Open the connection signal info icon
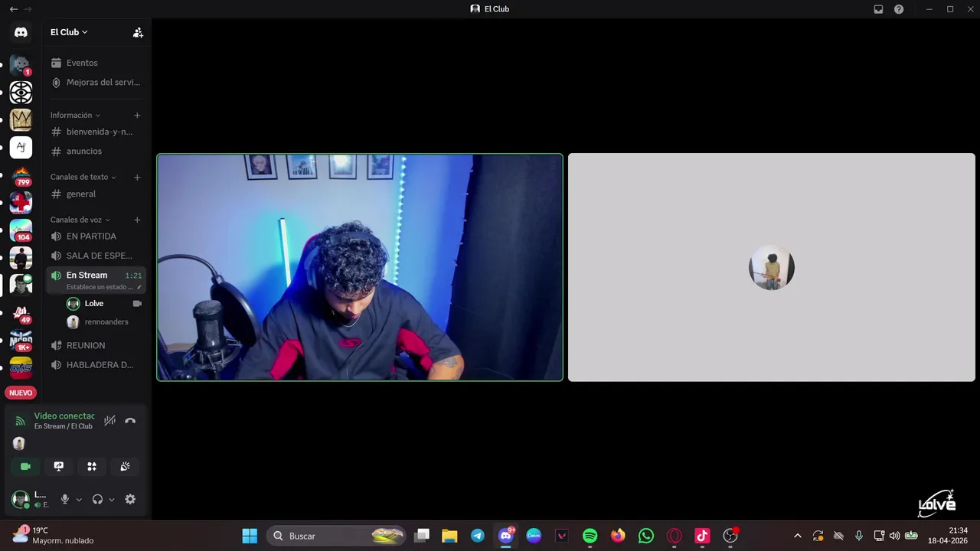Screen dimensions: 980x551 click(x=20, y=421)
